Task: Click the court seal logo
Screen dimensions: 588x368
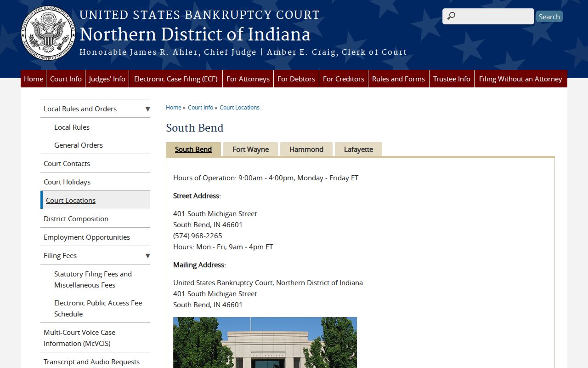Action: [x=49, y=34]
